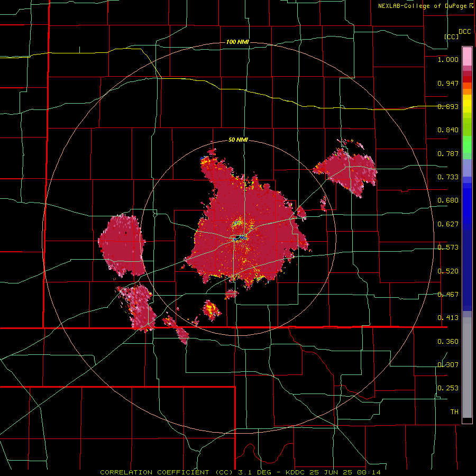The height and width of the screenshot is (476, 476).
Task: Select the 0.573 legend value
Action: pos(448,248)
